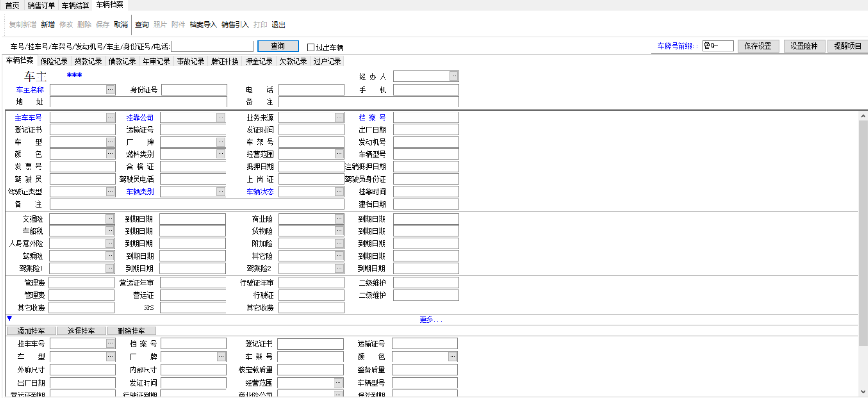Click the 档案导入 toolbar command
This screenshot has height=398, width=868.
click(x=203, y=25)
